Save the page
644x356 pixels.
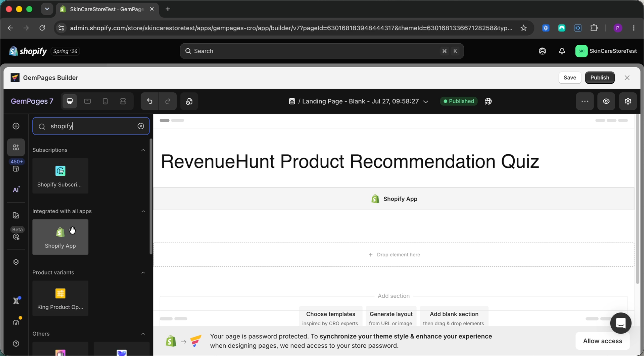coord(570,78)
